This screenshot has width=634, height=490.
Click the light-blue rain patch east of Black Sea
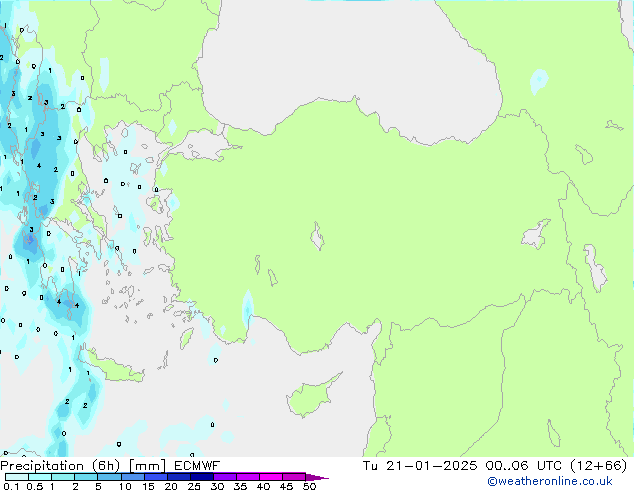[539, 80]
